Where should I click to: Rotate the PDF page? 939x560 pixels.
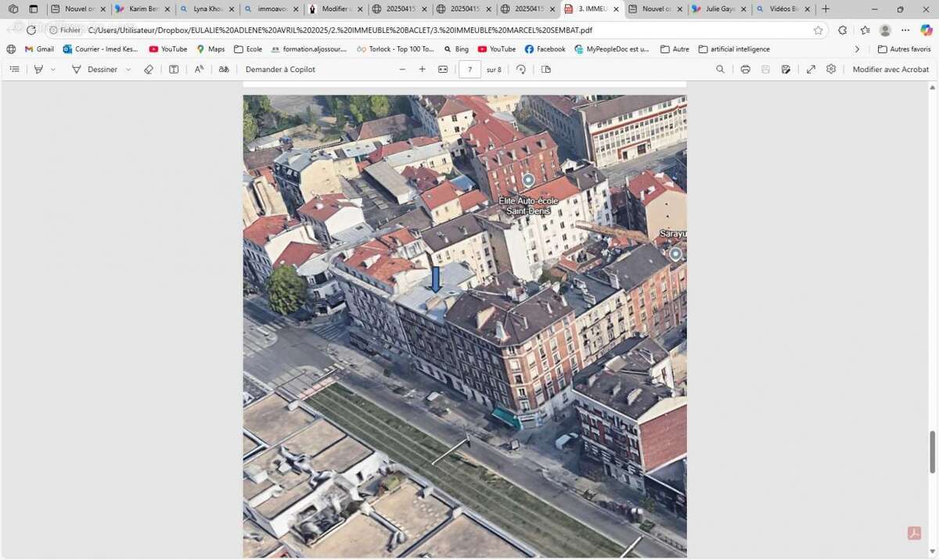pos(520,69)
